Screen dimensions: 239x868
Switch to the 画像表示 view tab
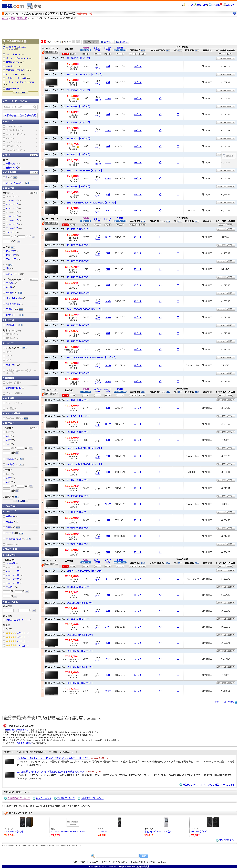click(x=106, y=42)
